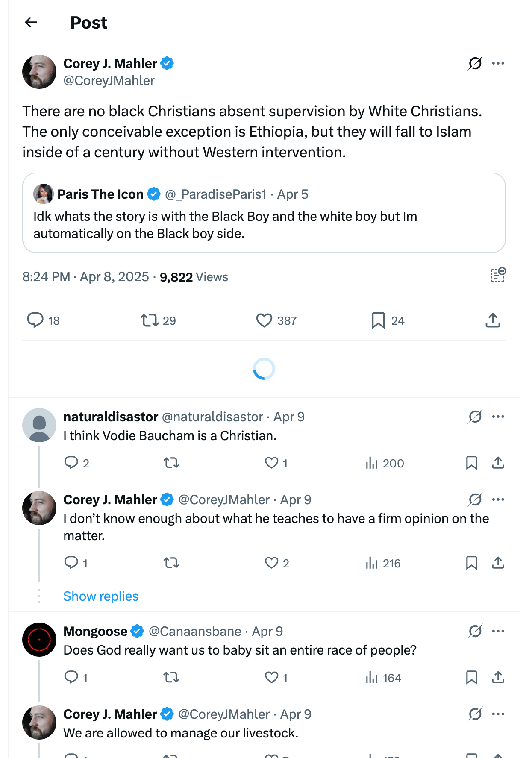Open more options on main post
Viewport: 532px width, 758px height.
(x=498, y=63)
